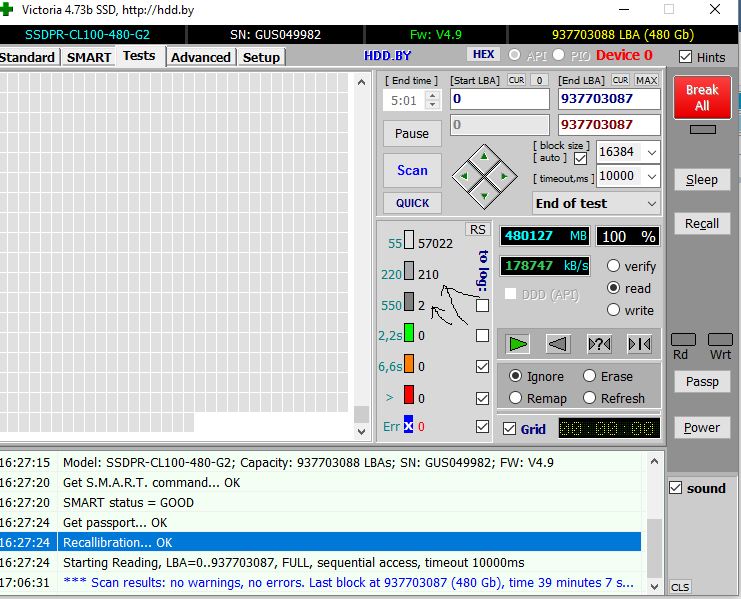The image size is (741, 599).
Task: Click the Rd indicator lamp
Action: 683,340
